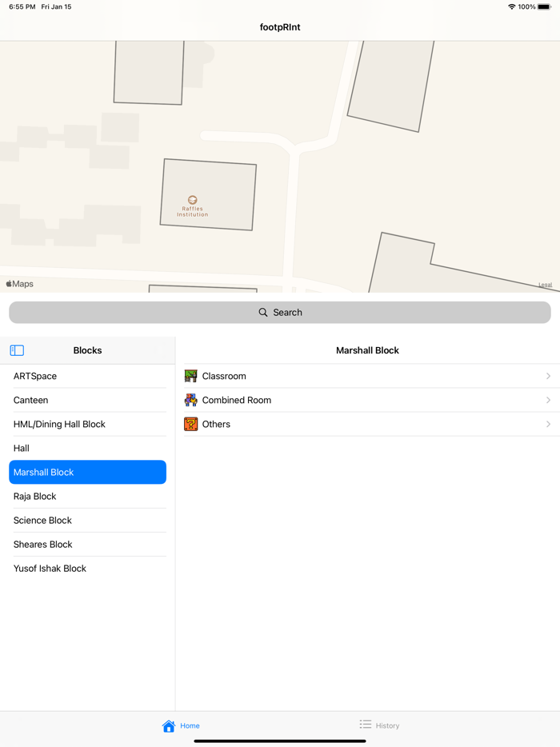
Task: Switch to the Home tab
Action: pyautogui.click(x=181, y=725)
